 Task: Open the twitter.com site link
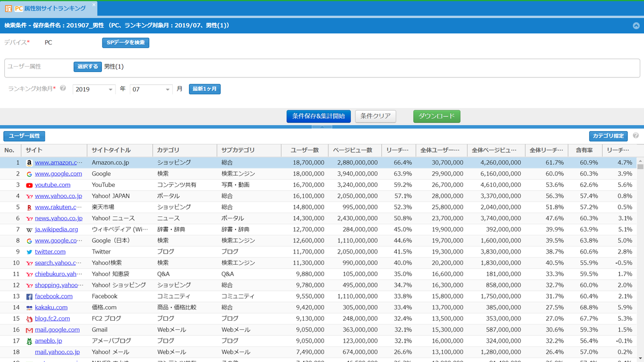coord(50,252)
